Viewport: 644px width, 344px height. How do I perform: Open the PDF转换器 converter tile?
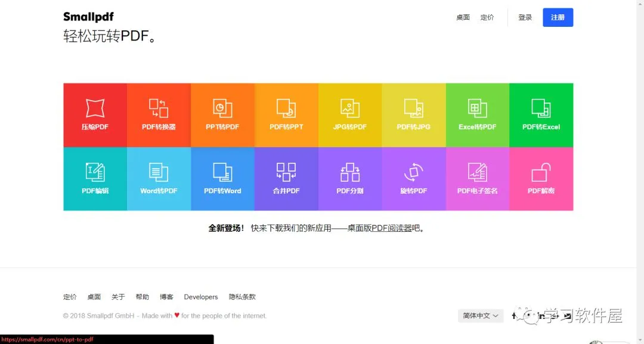tap(159, 115)
